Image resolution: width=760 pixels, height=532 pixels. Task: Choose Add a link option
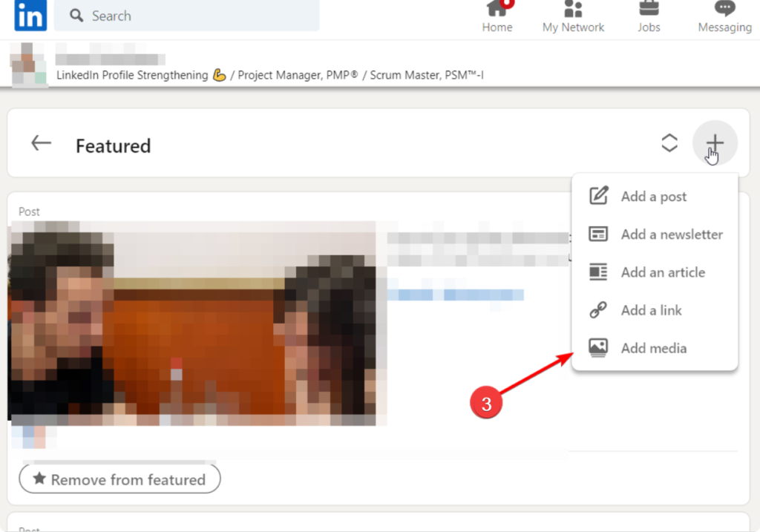651,310
